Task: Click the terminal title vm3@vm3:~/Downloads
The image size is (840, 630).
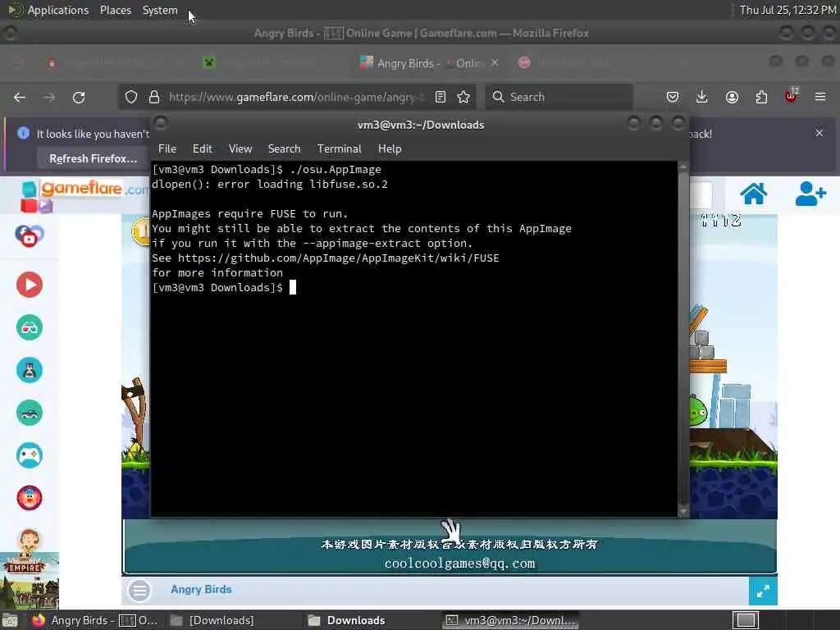Action: click(x=421, y=125)
